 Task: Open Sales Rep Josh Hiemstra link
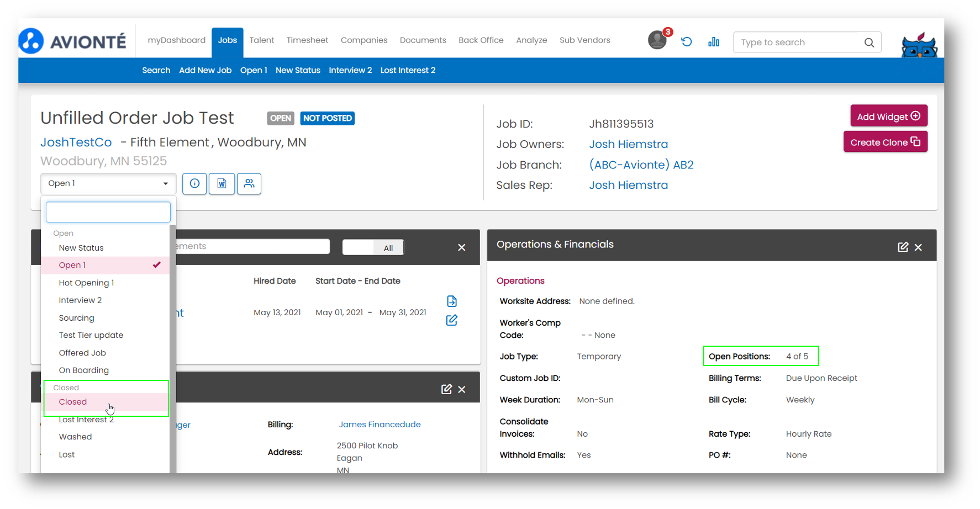tap(629, 185)
